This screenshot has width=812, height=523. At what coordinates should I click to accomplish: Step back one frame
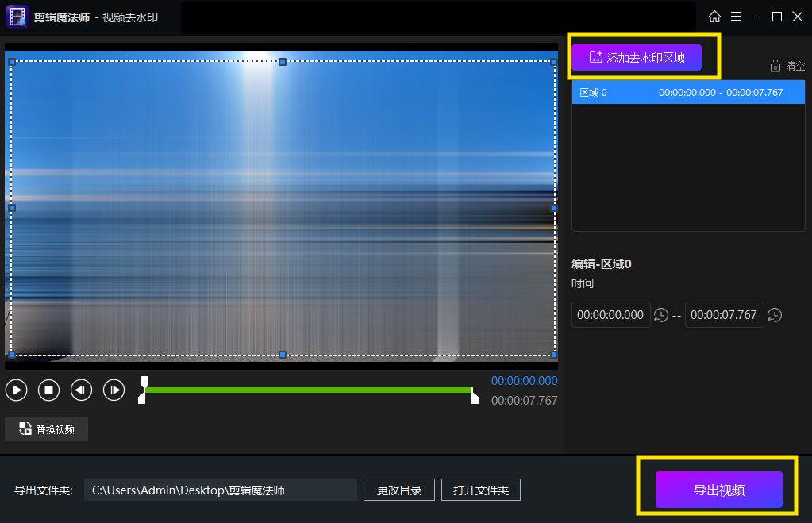[81, 390]
